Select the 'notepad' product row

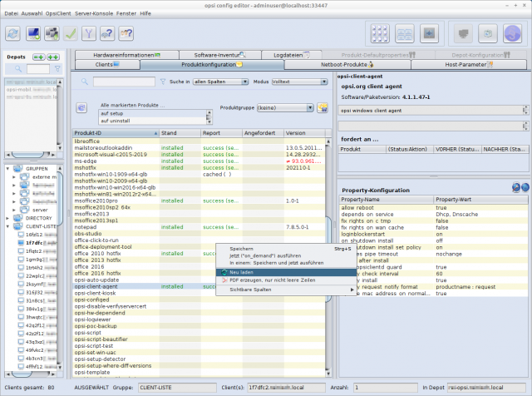(x=199, y=227)
